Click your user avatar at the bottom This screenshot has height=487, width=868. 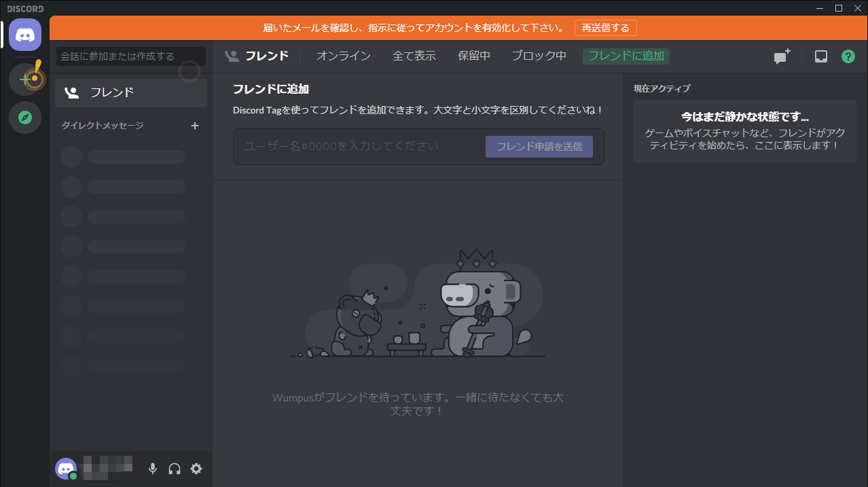[66, 469]
